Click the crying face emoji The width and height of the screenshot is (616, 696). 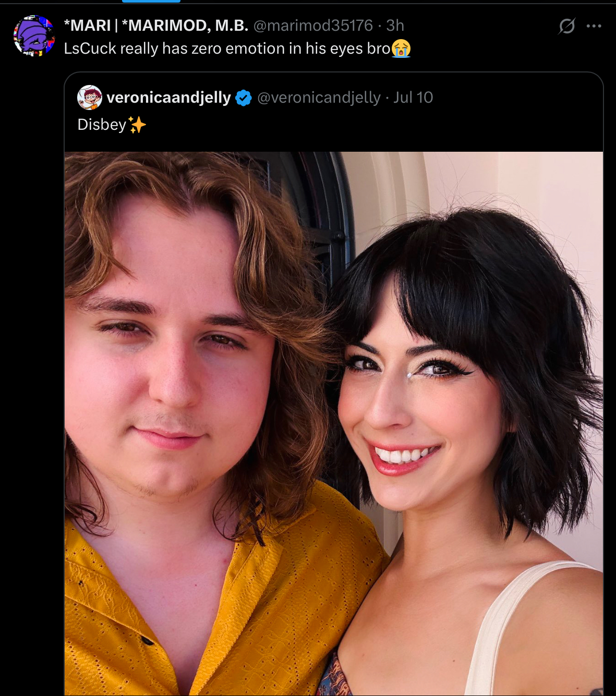(x=401, y=48)
